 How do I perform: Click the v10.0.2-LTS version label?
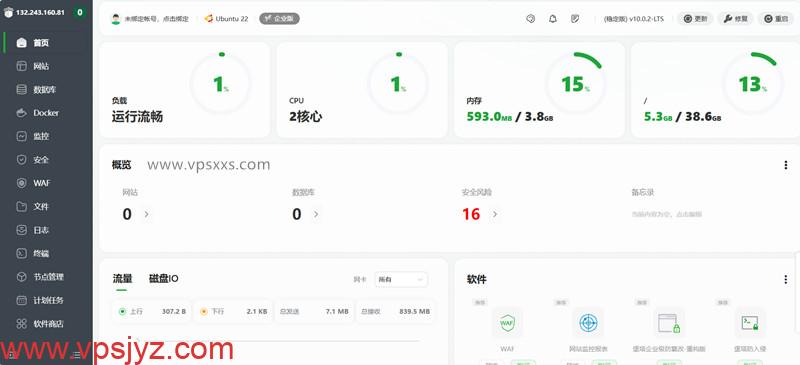point(634,19)
